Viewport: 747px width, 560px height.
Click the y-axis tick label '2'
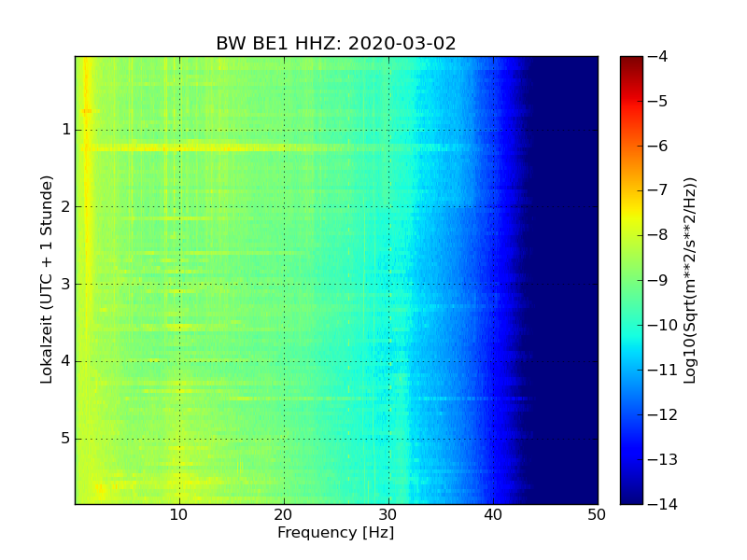pyautogui.click(x=66, y=206)
